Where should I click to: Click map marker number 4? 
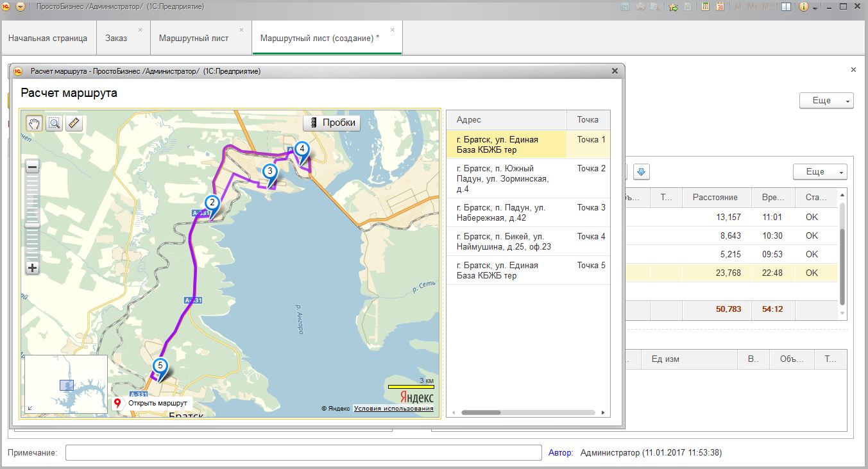point(302,149)
